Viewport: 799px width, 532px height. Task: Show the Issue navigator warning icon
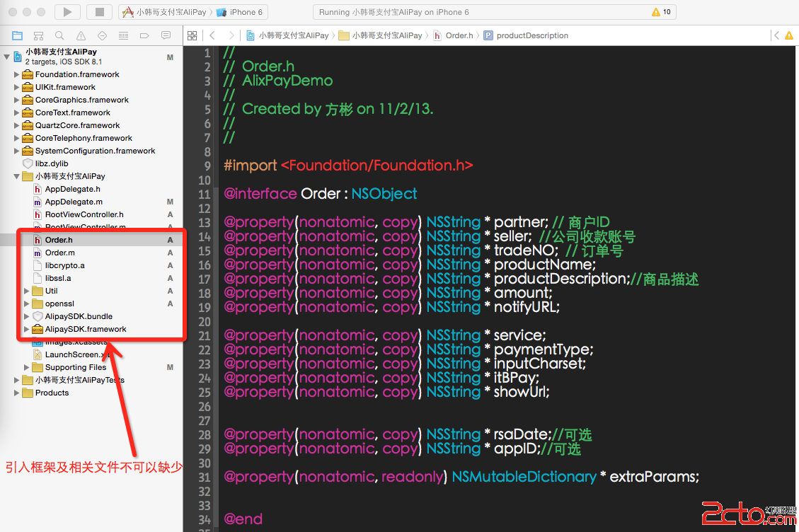[x=81, y=35]
